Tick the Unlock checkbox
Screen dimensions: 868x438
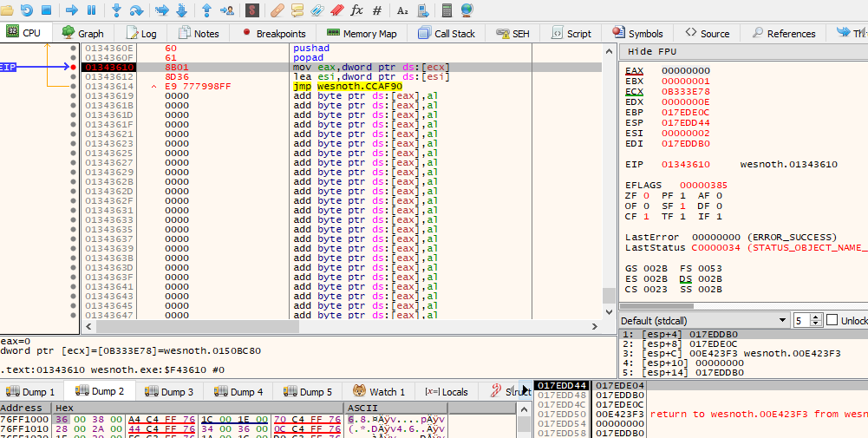(x=832, y=320)
